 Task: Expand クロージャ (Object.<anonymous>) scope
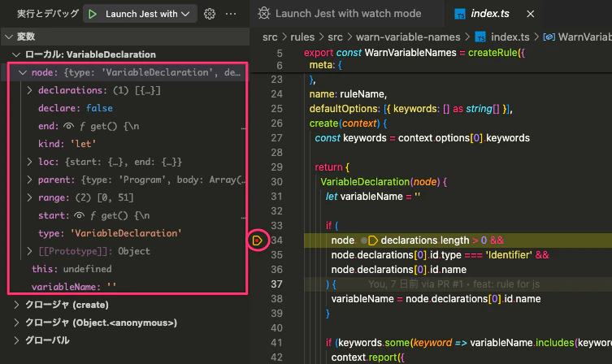click(16, 323)
